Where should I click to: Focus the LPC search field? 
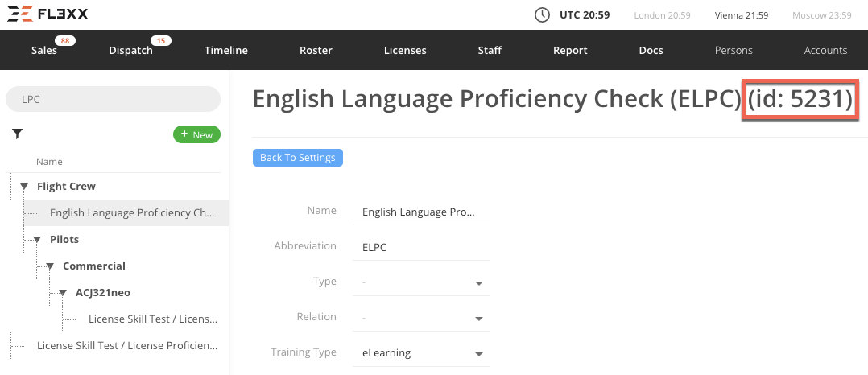click(x=113, y=99)
